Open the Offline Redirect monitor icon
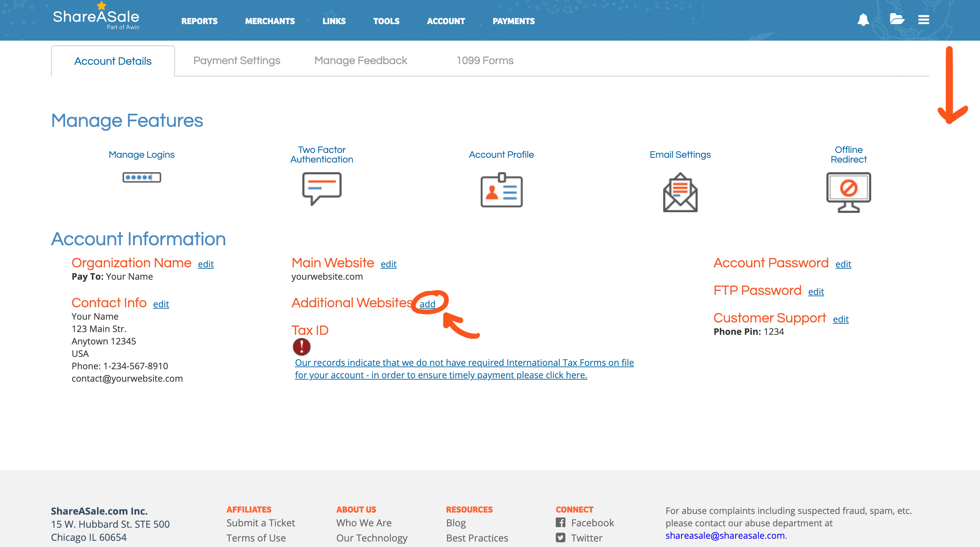Image resolution: width=980 pixels, height=547 pixels. coord(849,193)
